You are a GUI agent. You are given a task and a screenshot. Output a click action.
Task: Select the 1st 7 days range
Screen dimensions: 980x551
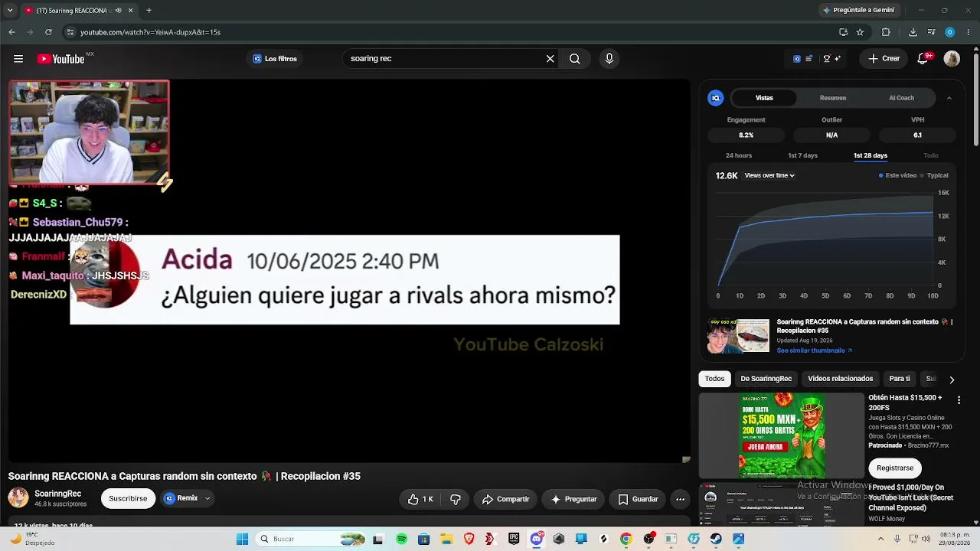coord(803,155)
